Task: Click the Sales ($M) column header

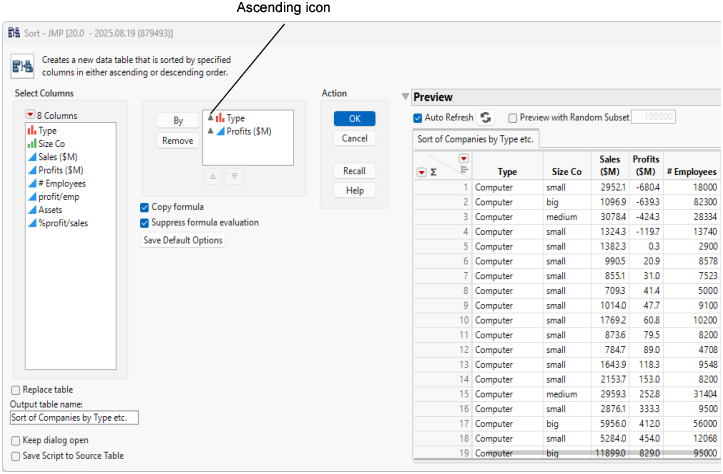Action: coord(609,165)
